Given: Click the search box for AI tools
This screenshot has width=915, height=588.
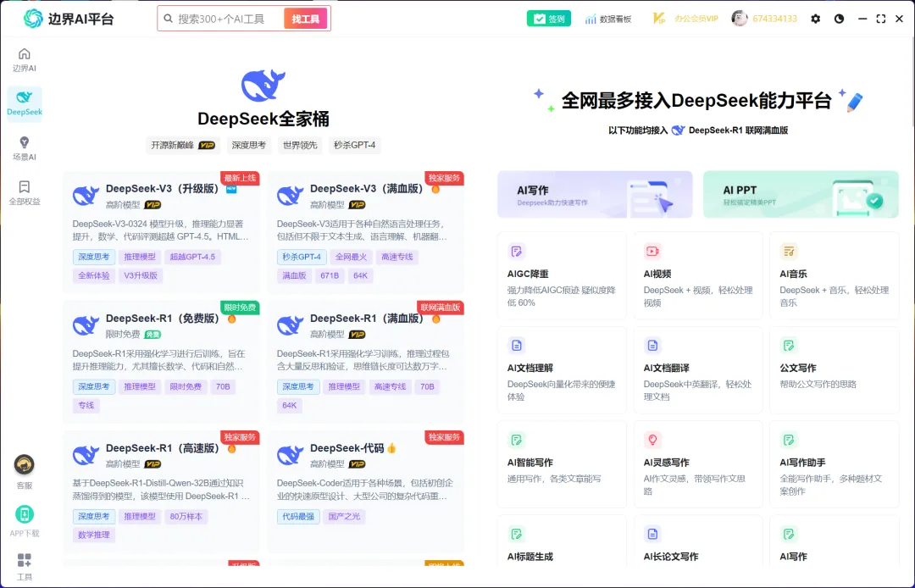Looking at the screenshot, I should (x=220, y=19).
